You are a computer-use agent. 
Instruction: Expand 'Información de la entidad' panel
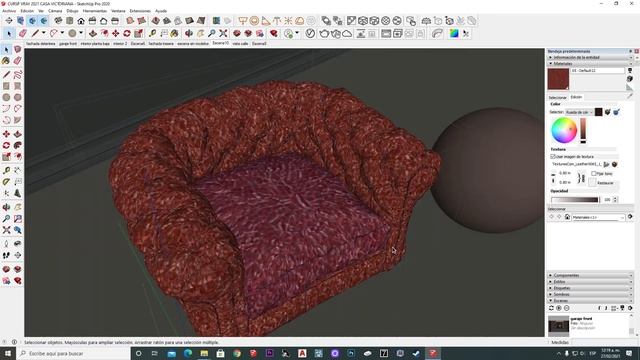click(x=590, y=58)
